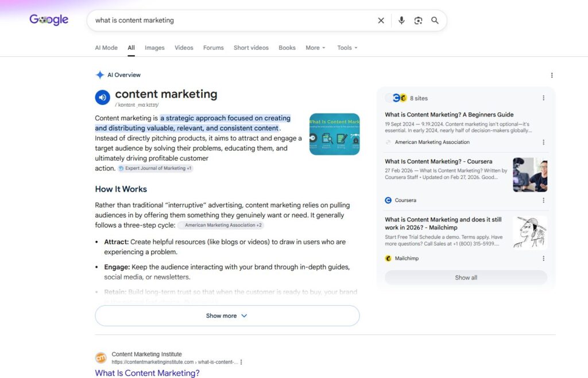Click the magnifying glass search icon
Screen dimensions: 588x378
click(435, 21)
